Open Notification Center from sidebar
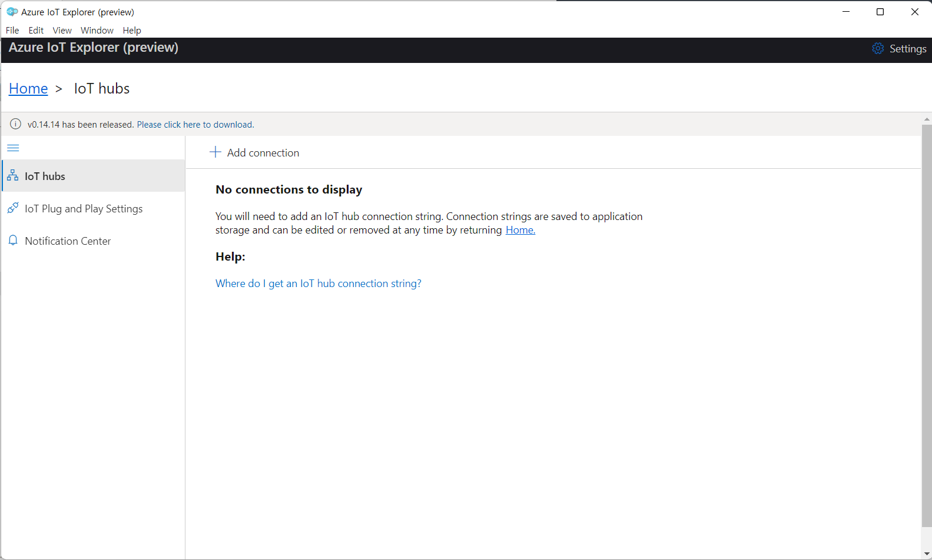This screenshot has height=560, width=932. 94,241
